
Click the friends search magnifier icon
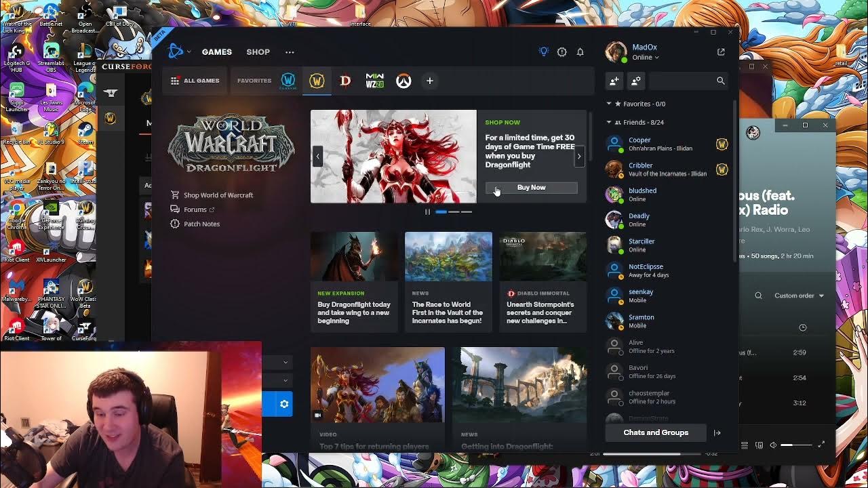(x=720, y=81)
